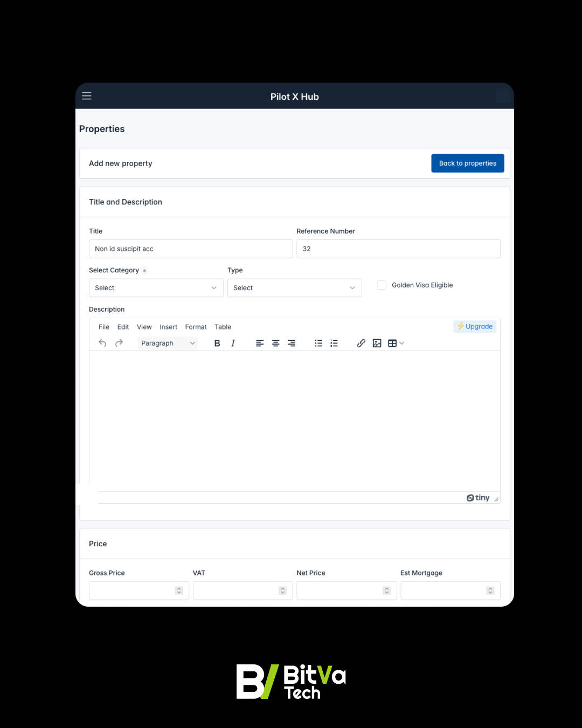The image size is (582, 728).
Task: Click into the Reference Number field
Action: [x=398, y=249]
